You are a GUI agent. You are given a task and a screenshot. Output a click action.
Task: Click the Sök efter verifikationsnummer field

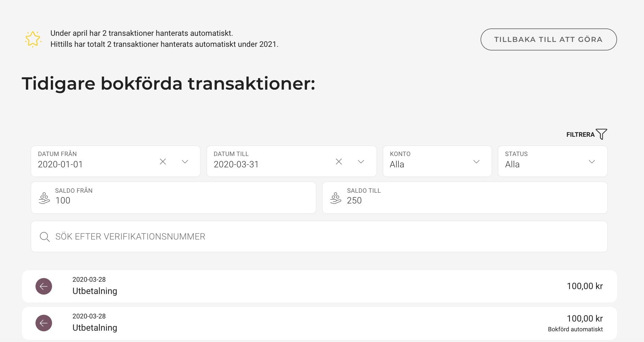319,236
